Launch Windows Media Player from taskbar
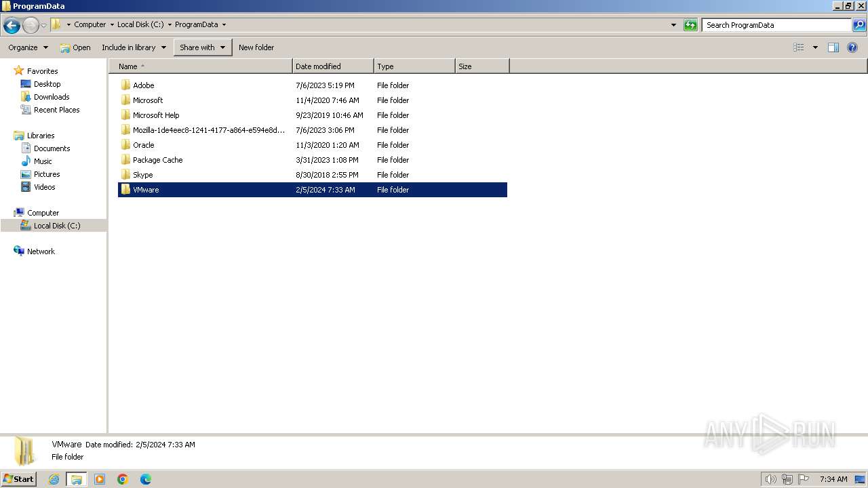This screenshot has height=488, width=868. point(100,479)
